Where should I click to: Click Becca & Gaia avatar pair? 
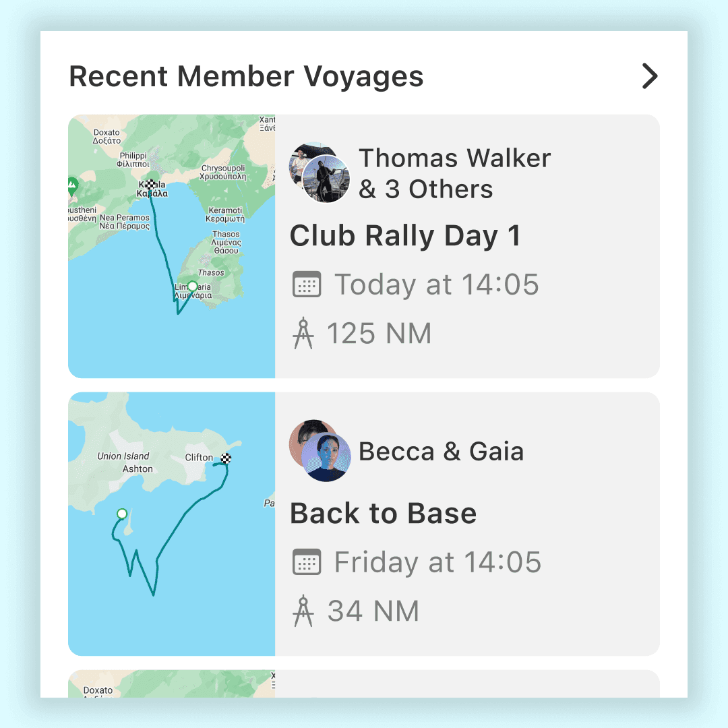click(320, 450)
